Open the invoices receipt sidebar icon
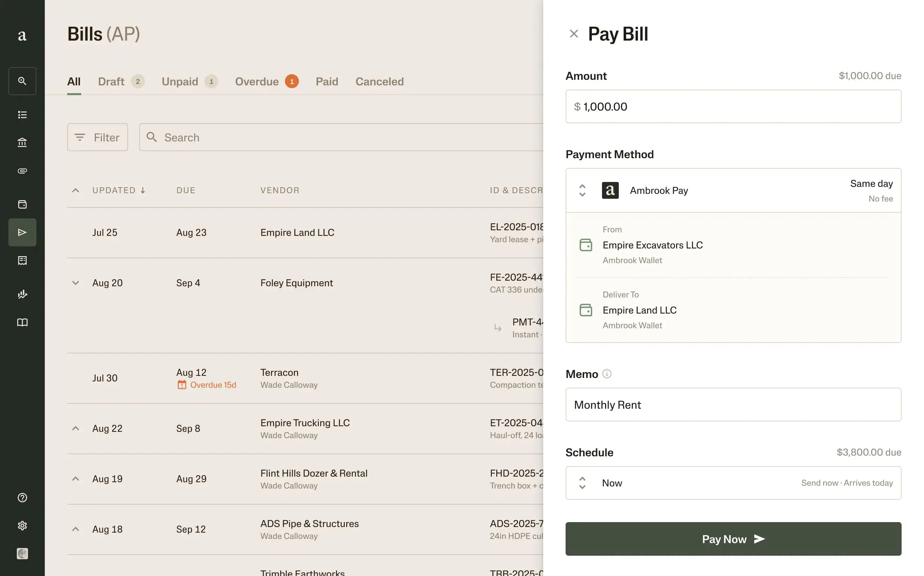Image resolution: width=924 pixels, height=576 pixels. (x=22, y=261)
